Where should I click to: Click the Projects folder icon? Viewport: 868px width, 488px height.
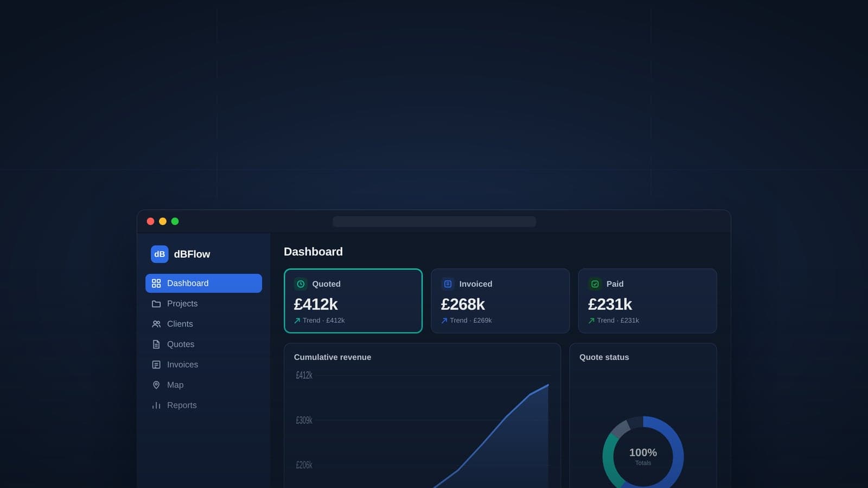[156, 304]
